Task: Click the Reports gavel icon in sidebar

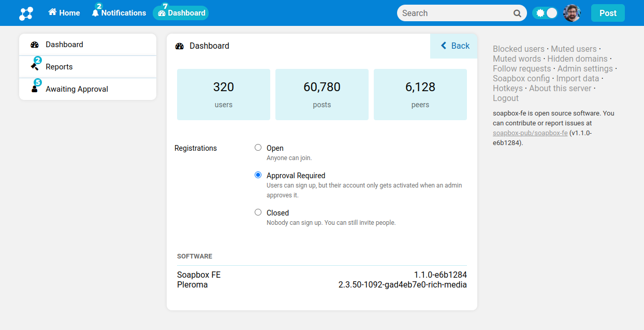Action: (x=35, y=66)
